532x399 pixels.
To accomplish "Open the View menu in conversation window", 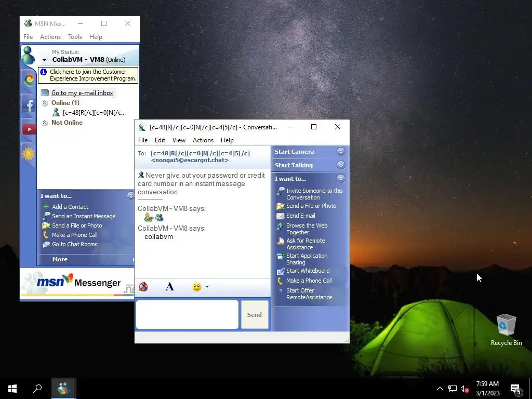I will pyautogui.click(x=179, y=140).
